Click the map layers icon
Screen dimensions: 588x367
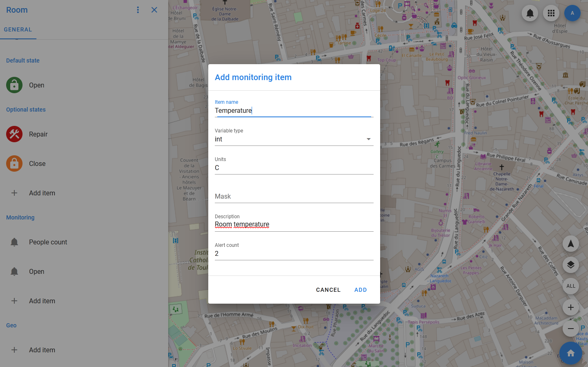(570, 265)
